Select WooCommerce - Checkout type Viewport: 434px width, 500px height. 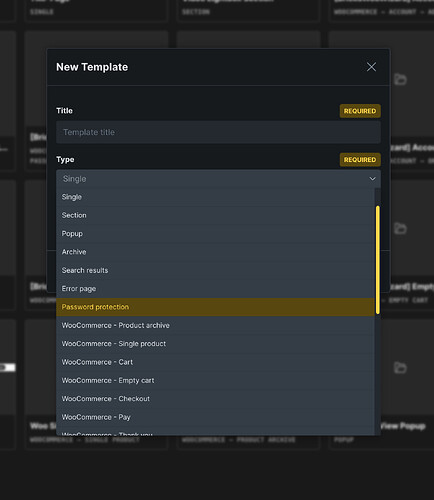pyautogui.click(x=215, y=399)
